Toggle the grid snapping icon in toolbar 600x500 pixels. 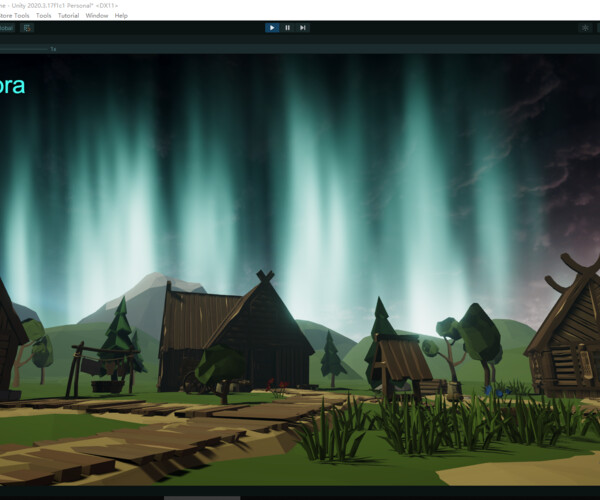click(x=27, y=28)
